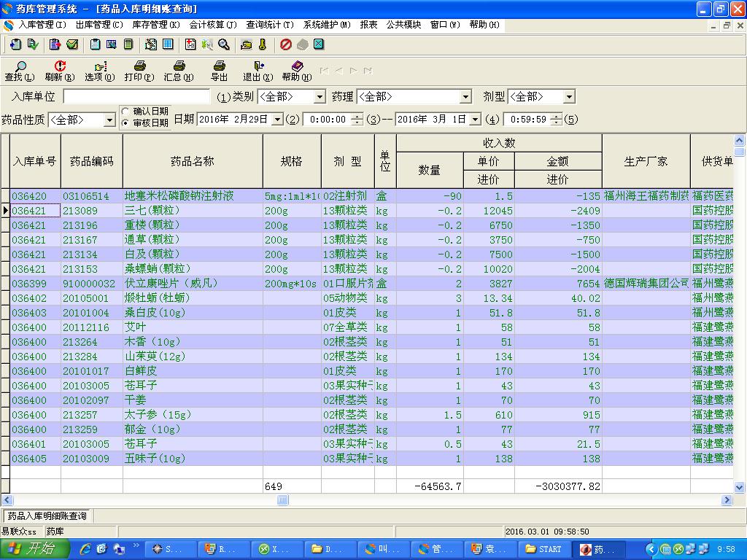Click total amount -3030377.82 cell
747x560 pixels.
point(558,486)
